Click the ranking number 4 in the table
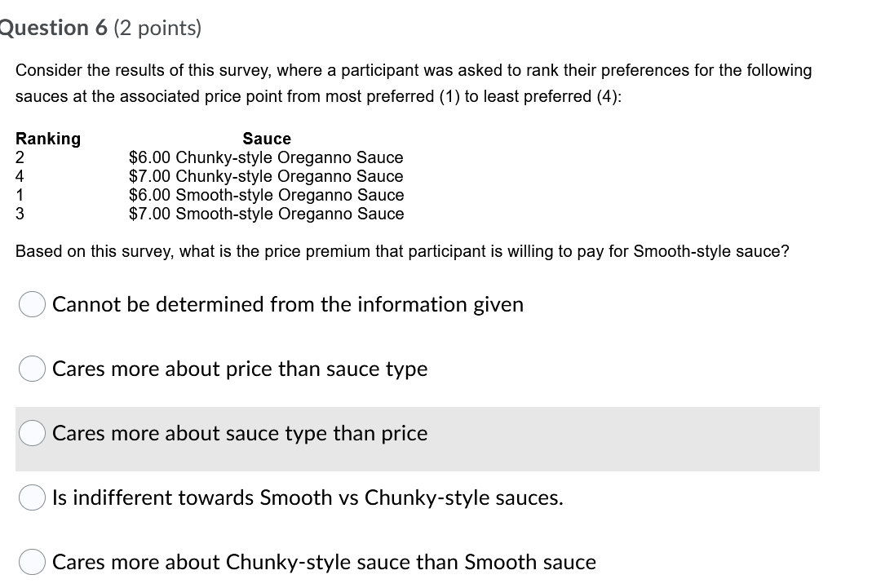This screenshot has height=588, width=872. click(18, 176)
